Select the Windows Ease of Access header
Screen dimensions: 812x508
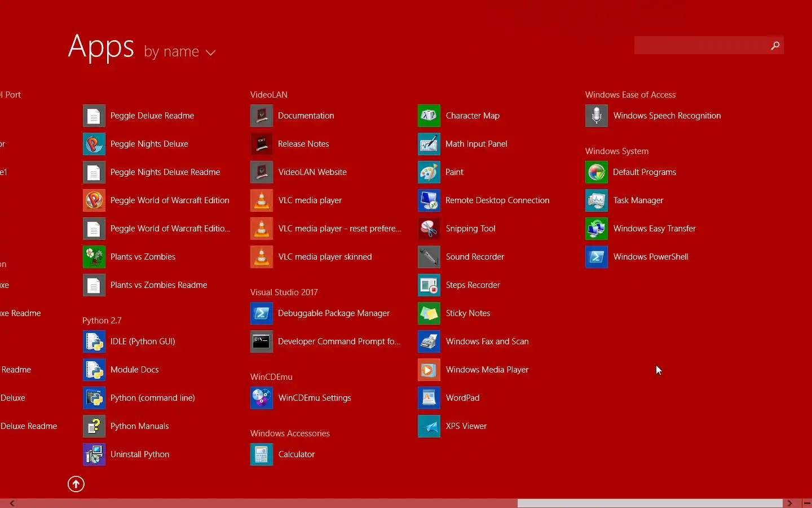click(x=630, y=95)
